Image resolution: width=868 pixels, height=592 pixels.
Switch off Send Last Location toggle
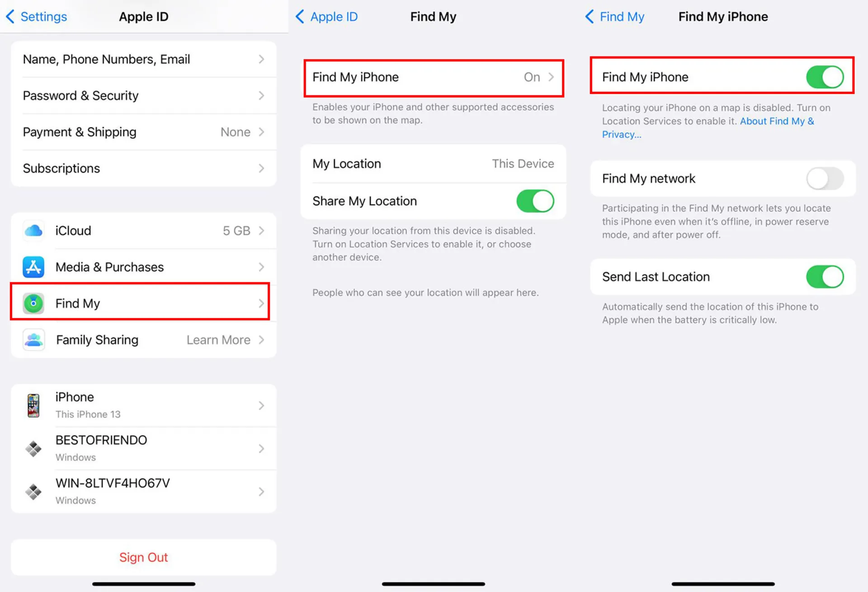tap(825, 277)
